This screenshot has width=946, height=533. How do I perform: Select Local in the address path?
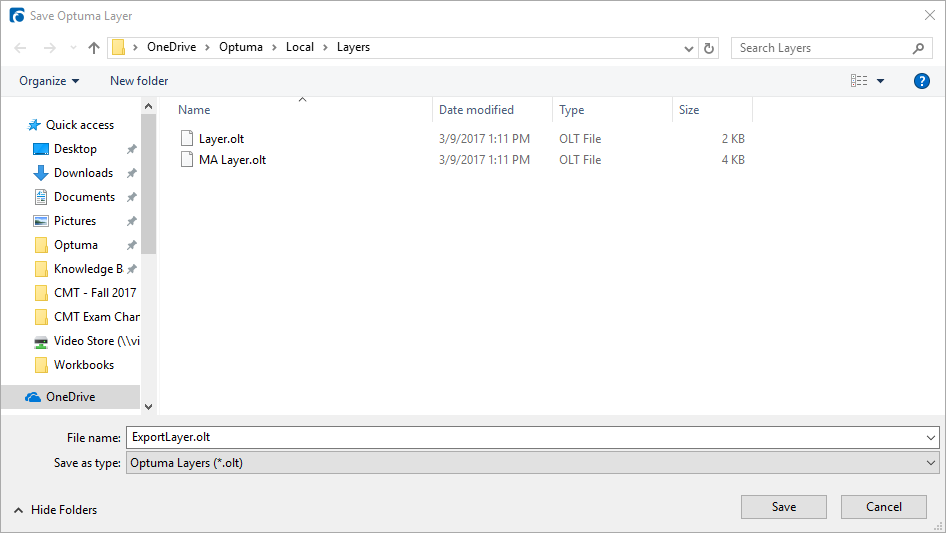pyautogui.click(x=300, y=47)
